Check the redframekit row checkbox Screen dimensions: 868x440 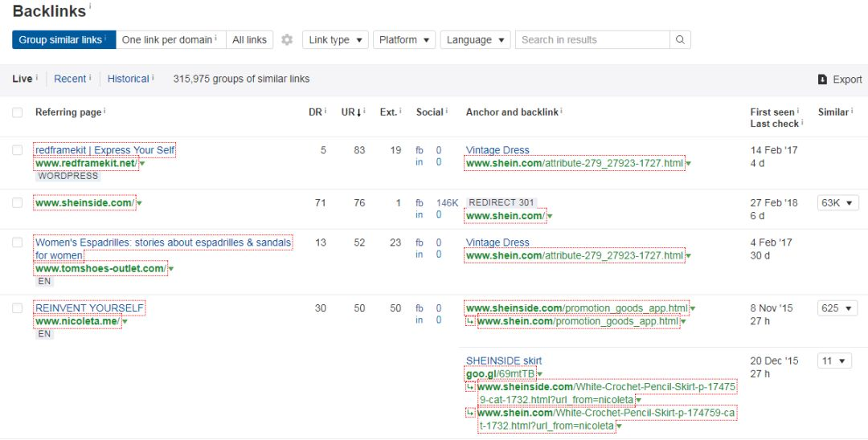[x=18, y=150]
